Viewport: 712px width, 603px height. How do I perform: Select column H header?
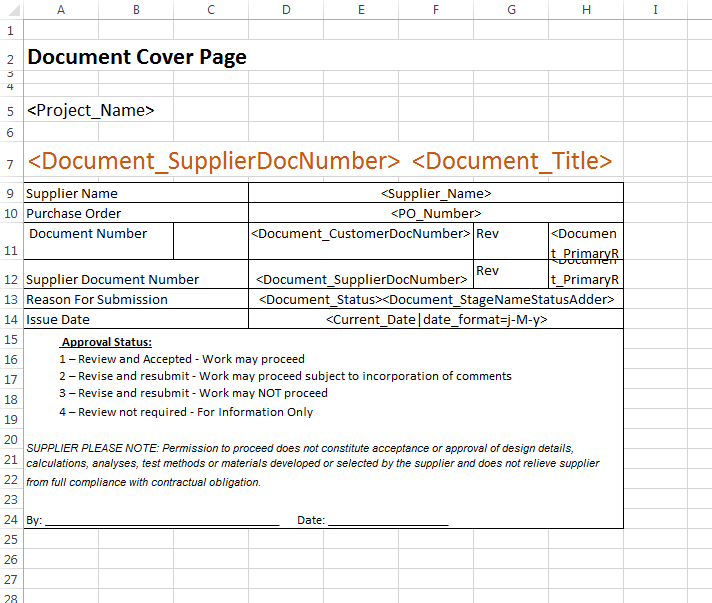[586, 10]
